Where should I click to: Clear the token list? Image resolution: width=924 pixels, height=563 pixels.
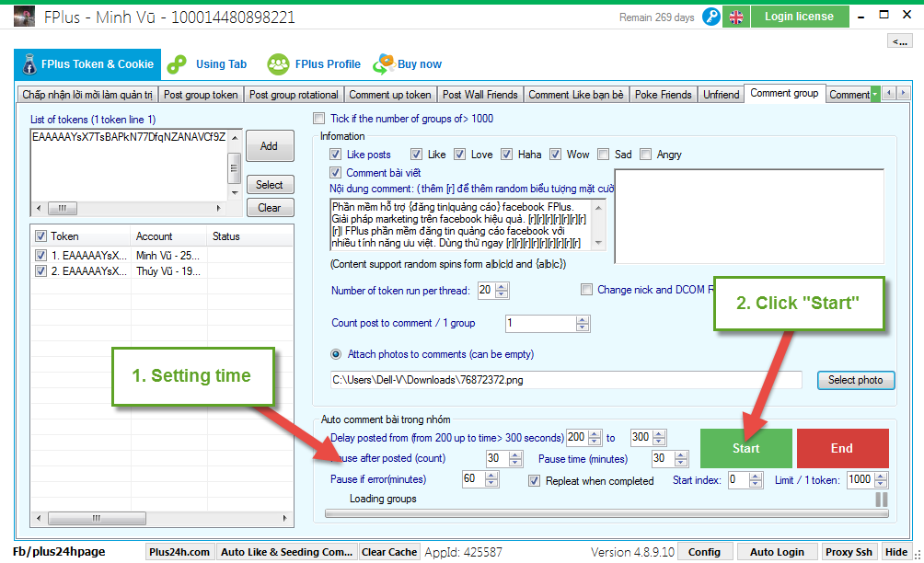click(270, 208)
